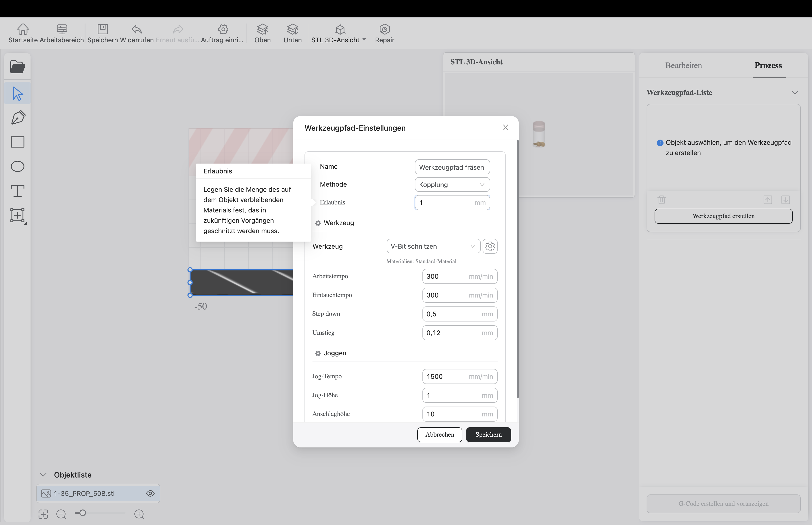Image resolution: width=812 pixels, height=525 pixels.
Task: Open the Methode dropdown showing Kopplung
Action: [x=452, y=185]
